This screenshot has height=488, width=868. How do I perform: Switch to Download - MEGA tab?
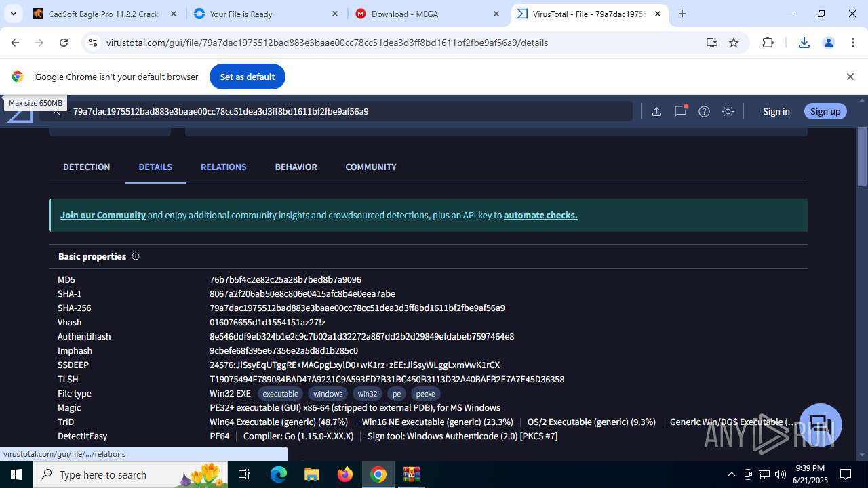pyautogui.click(x=427, y=14)
